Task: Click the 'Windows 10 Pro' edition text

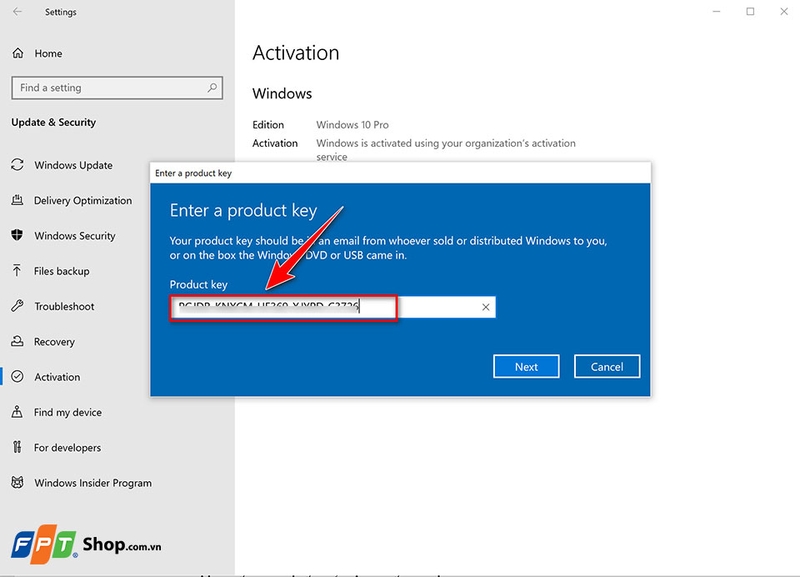Action: tap(352, 124)
